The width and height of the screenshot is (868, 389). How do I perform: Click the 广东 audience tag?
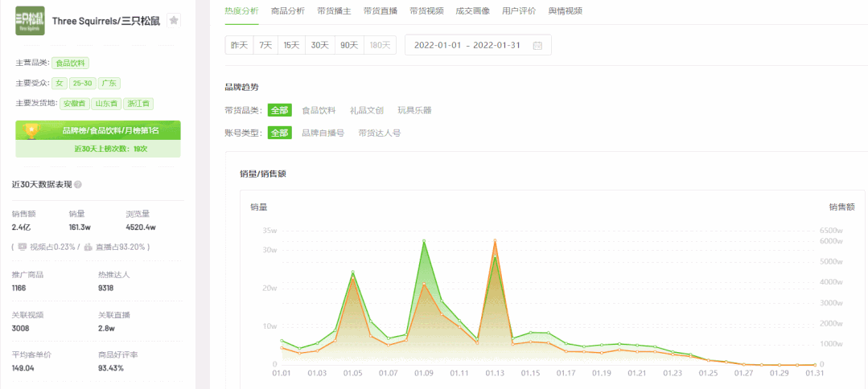[109, 84]
